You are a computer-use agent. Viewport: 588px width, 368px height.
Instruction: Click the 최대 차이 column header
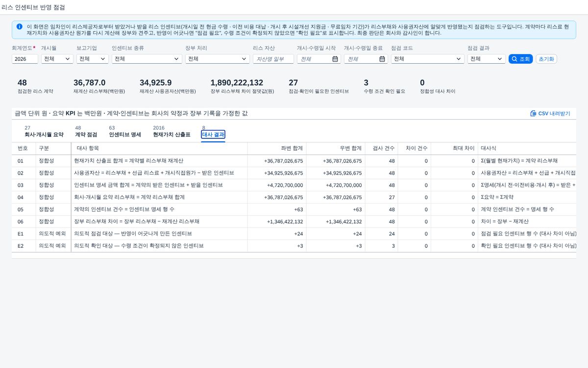tap(454, 148)
